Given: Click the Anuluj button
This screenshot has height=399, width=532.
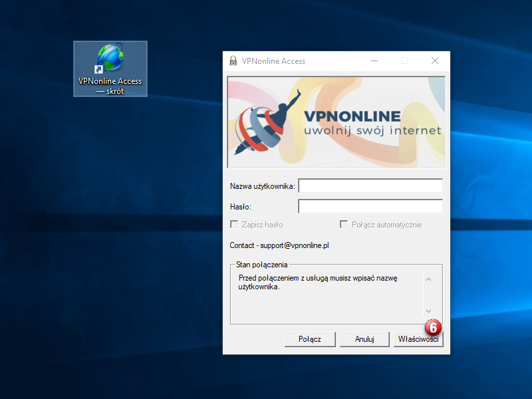Looking at the screenshot, I should tap(364, 339).
